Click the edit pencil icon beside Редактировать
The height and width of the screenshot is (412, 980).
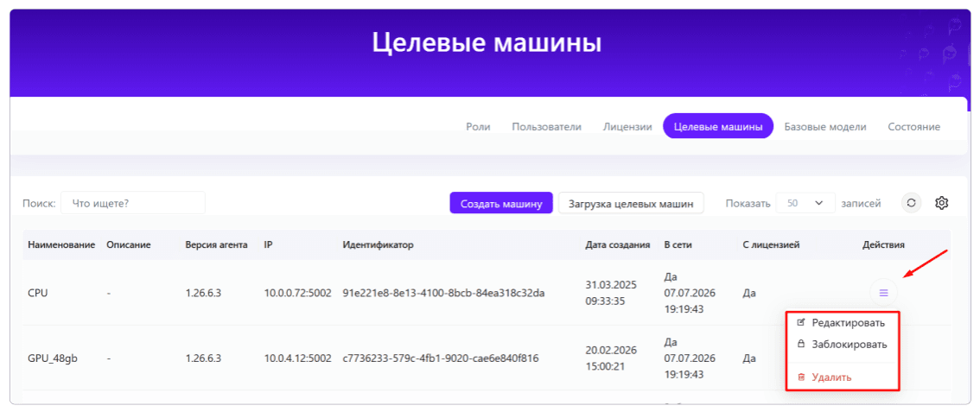click(x=801, y=322)
